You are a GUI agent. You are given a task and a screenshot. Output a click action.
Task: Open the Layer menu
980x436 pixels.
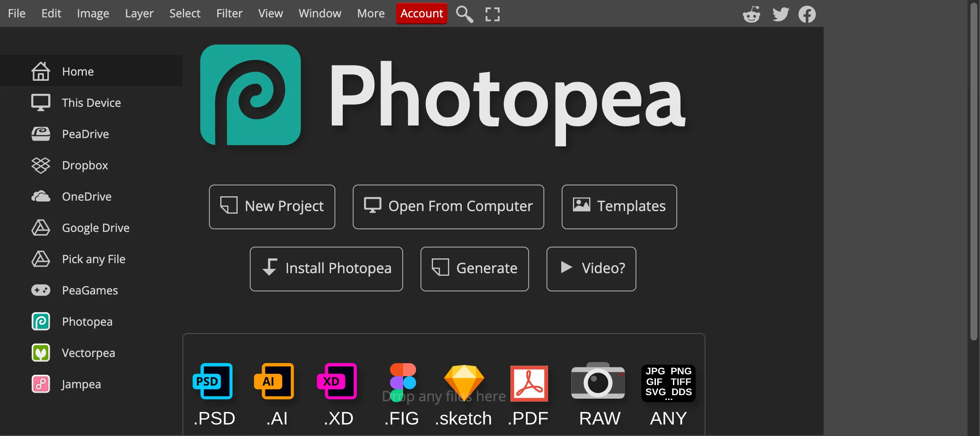tap(139, 13)
